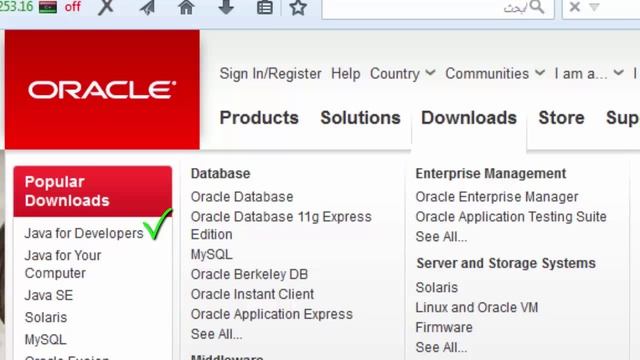Expand the Communities dropdown
The width and height of the screenshot is (640, 360).
tap(495, 73)
